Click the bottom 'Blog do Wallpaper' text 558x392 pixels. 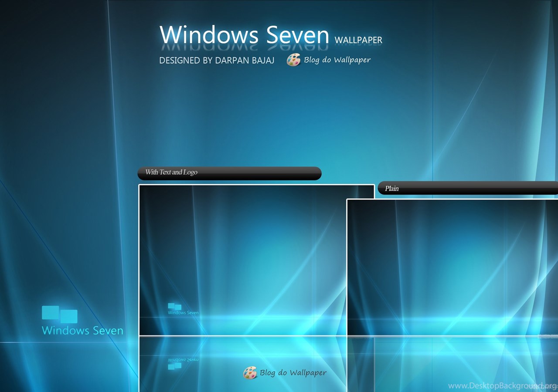(x=293, y=373)
